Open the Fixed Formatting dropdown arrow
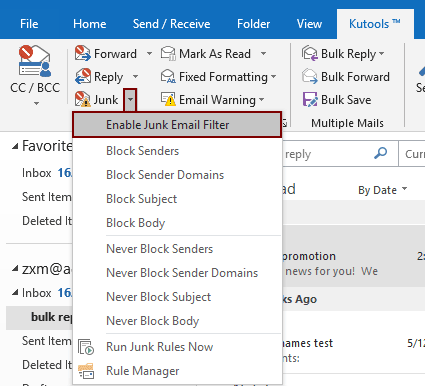425x386 pixels. click(x=273, y=76)
